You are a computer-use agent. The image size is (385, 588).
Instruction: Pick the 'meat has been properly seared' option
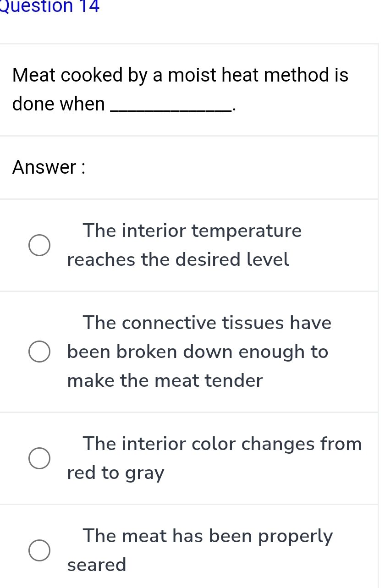tap(39, 550)
